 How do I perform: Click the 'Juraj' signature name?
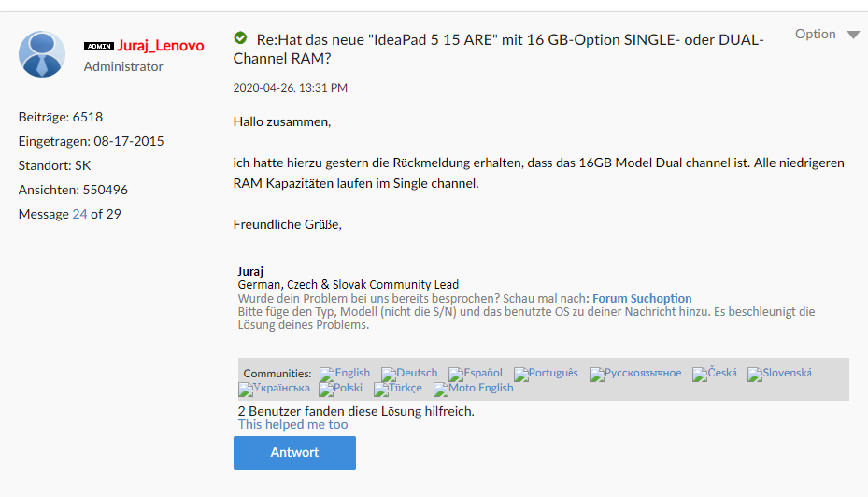250,271
